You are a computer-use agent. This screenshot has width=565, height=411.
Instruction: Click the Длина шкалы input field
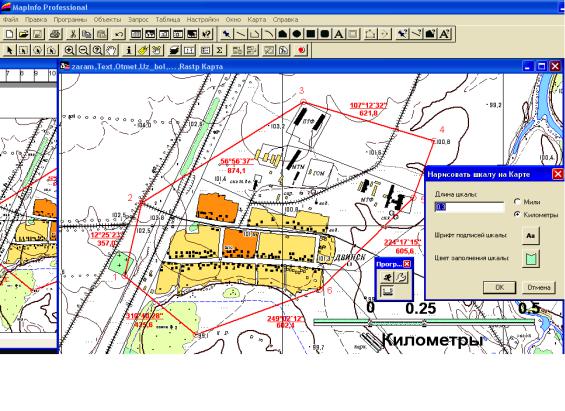click(x=470, y=207)
